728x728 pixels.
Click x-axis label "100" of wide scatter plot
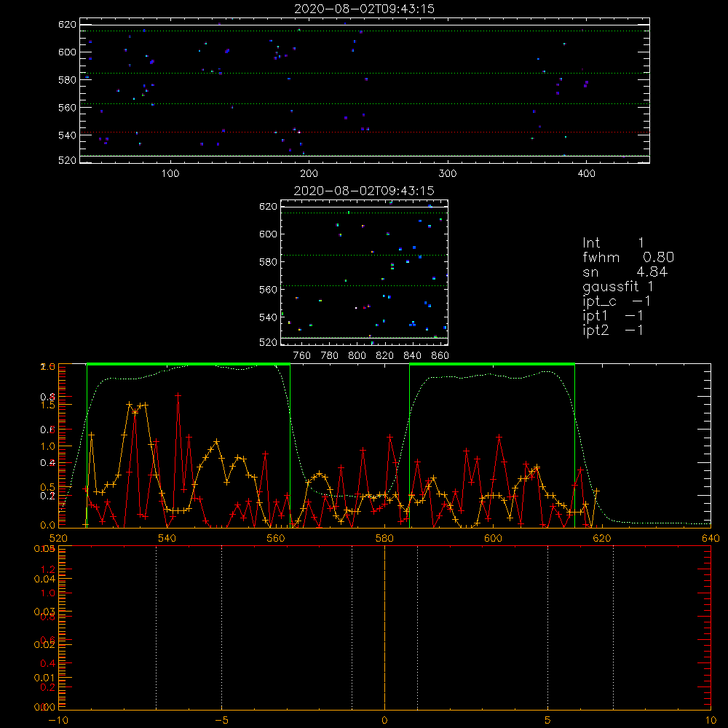coord(170,174)
